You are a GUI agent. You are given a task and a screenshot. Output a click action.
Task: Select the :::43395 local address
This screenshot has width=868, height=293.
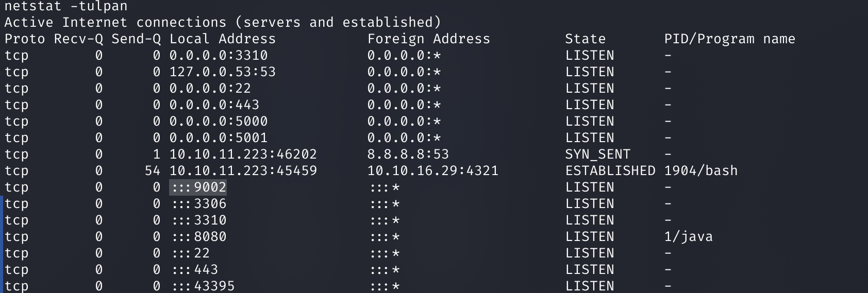203,286
